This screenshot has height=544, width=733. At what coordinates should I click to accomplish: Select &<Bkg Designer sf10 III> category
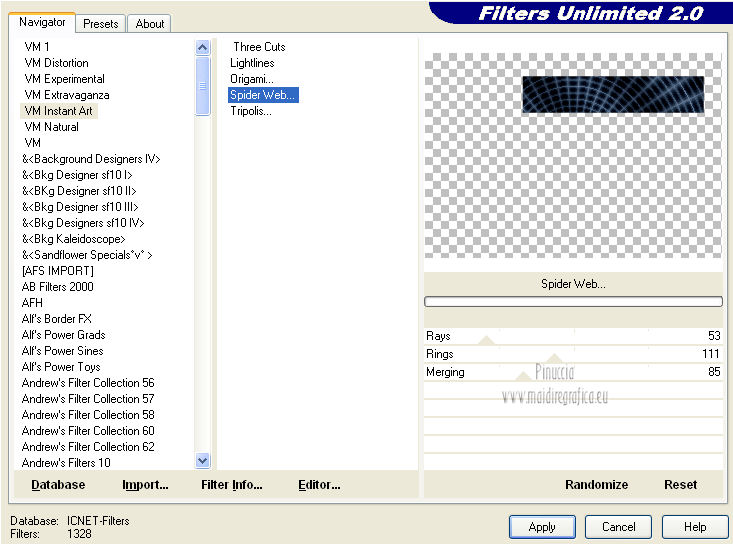[80, 207]
